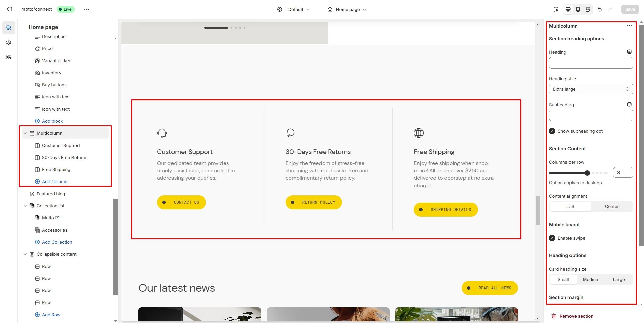
Task: Click the Columns per row slider
Action: 578,173
